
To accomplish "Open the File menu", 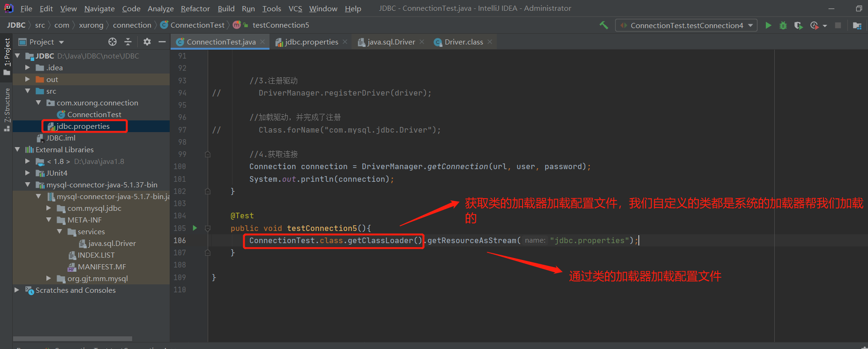I will [x=26, y=8].
